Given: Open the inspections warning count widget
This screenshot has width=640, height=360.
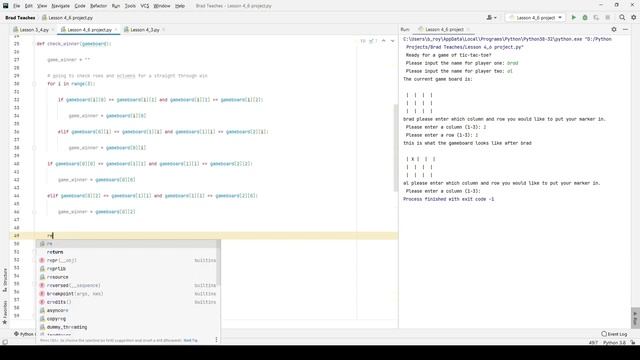Looking at the screenshot, I should (368, 41).
